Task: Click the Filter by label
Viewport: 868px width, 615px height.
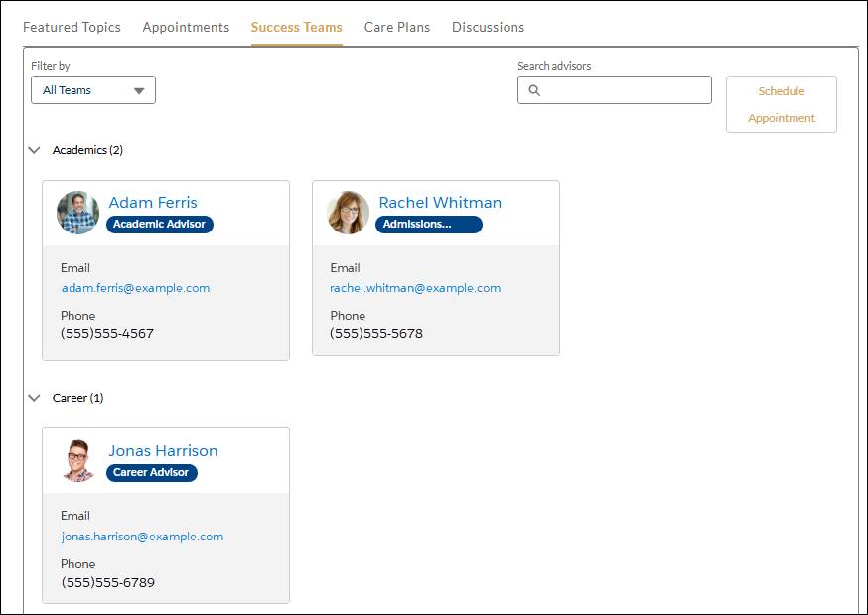Action: (51, 66)
